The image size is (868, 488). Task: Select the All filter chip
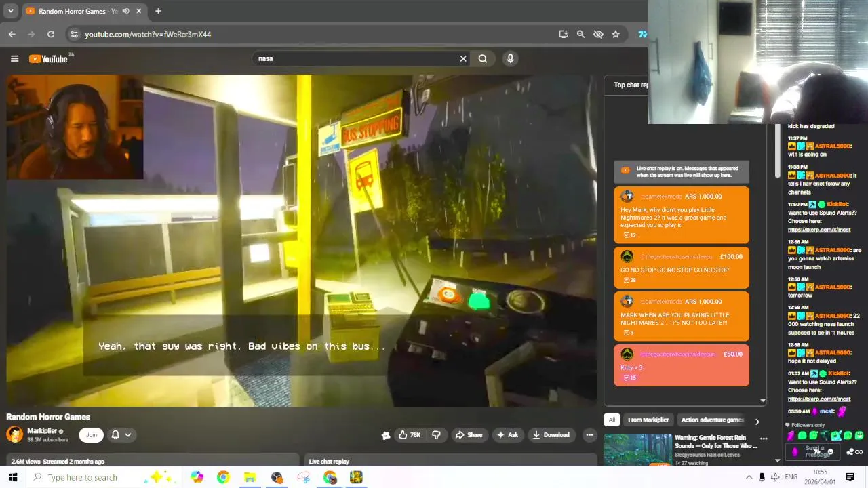coord(612,420)
